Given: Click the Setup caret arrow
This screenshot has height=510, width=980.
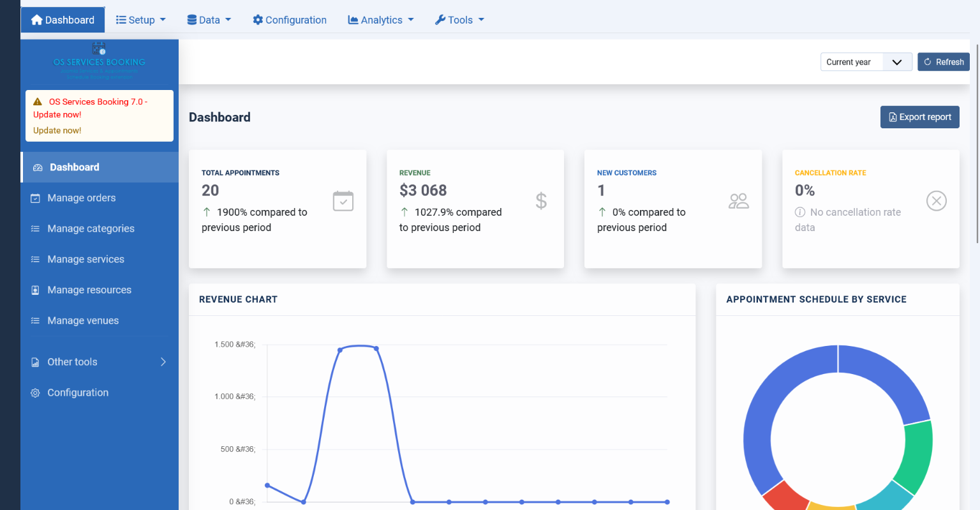Looking at the screenshot, I should coord(163,20).
